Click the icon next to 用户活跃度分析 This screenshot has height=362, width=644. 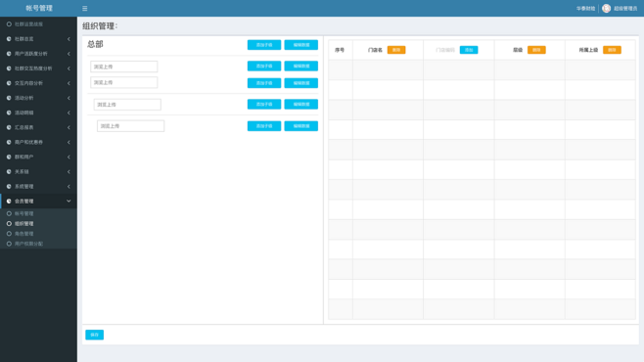pos(9,54)
